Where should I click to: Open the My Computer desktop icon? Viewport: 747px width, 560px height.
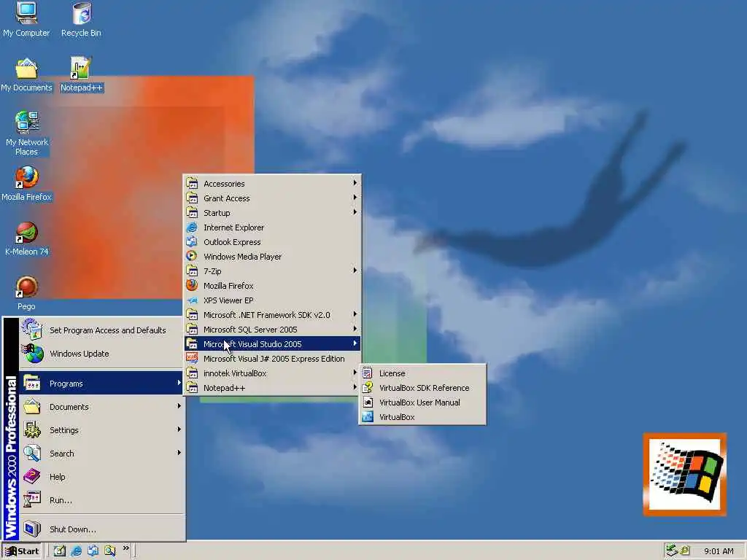pyautogui.click(x=26, y=19)
